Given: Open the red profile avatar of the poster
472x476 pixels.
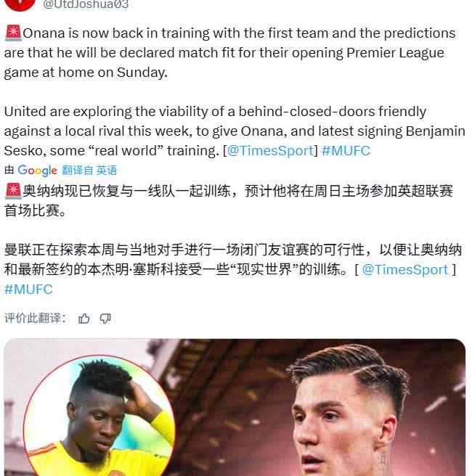Looking at the screenshot, I should (20, 4).
